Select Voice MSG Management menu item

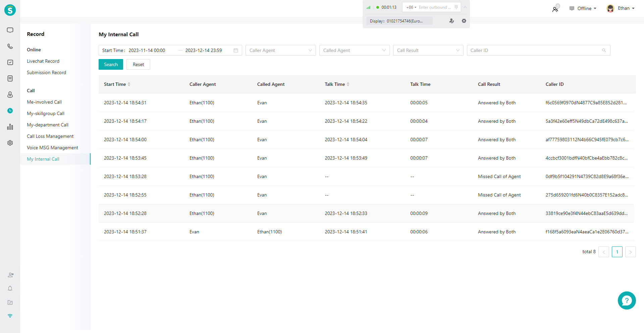[52, 148]
